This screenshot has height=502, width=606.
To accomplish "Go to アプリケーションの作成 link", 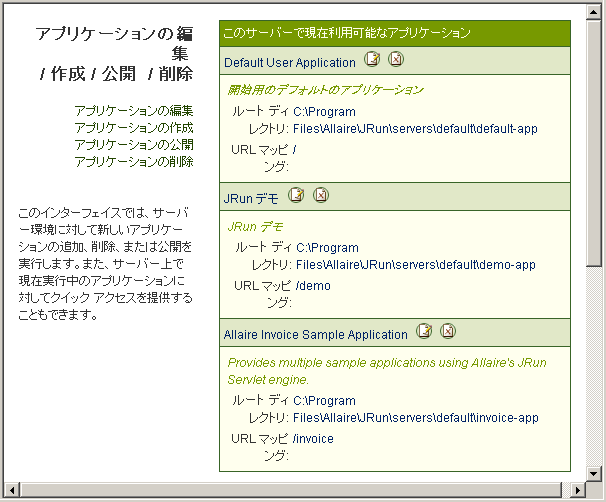I will (133, 128).
